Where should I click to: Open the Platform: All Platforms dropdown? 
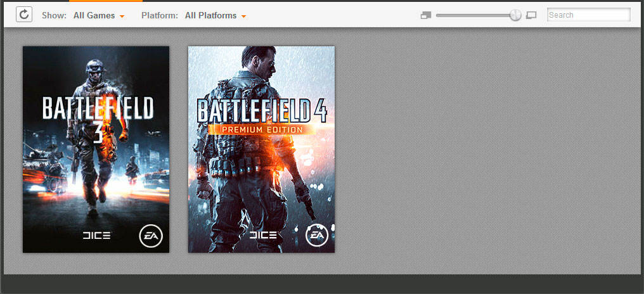(x=216, y=16)
